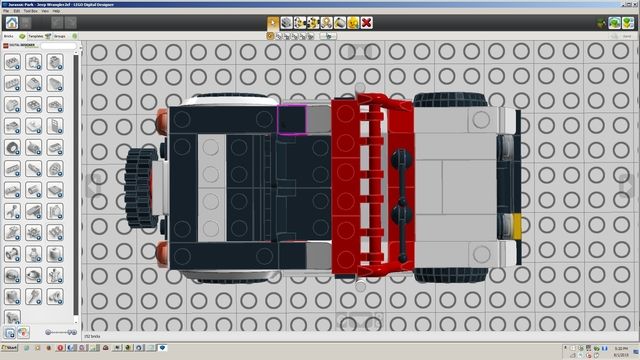The image size is (640, 360).
Task: Expand the first basic bricks category
Action: coord(12,62)
